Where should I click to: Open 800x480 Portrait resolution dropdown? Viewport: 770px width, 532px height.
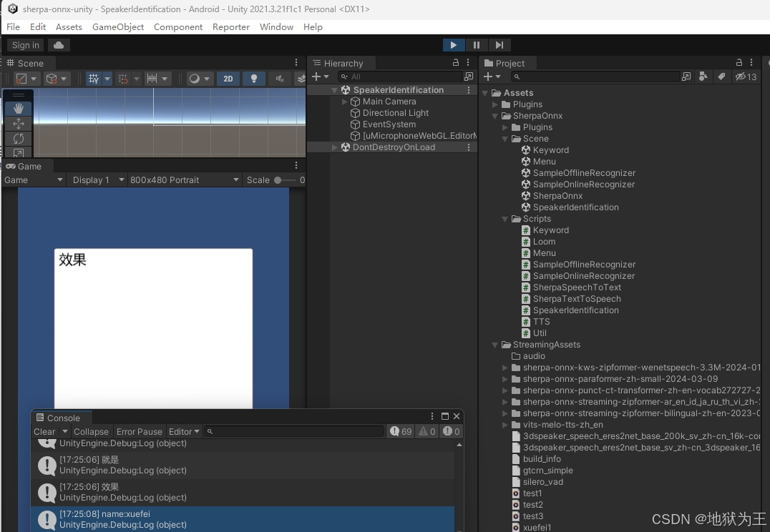184,180
